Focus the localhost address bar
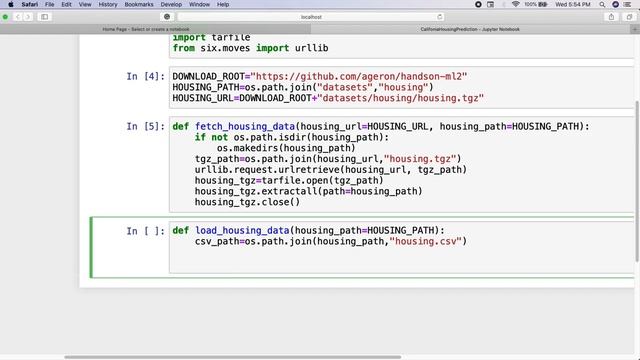640x360 pixels. tap(311, 17)
